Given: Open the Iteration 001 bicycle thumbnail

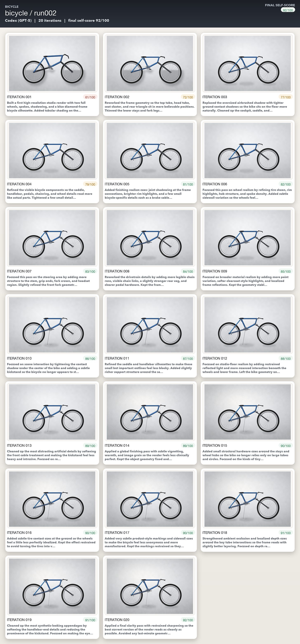Looking at the screenshot, I should [52, 63].
